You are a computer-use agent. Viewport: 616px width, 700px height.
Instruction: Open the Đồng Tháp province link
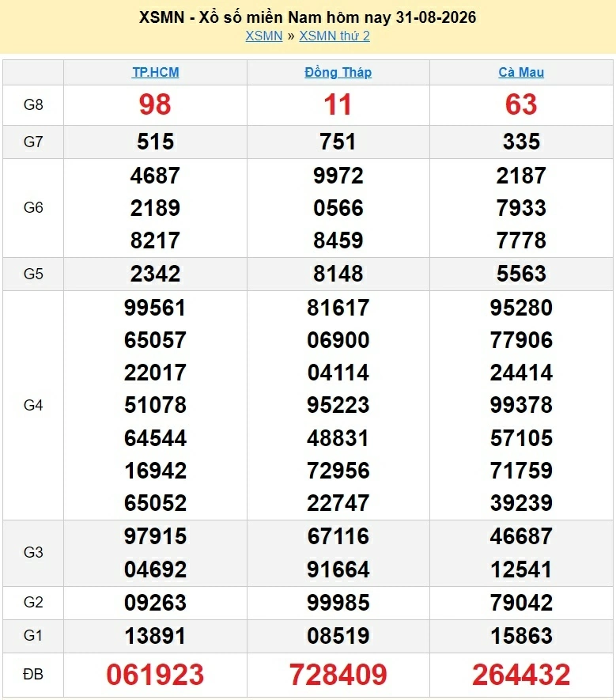point(338,72)
